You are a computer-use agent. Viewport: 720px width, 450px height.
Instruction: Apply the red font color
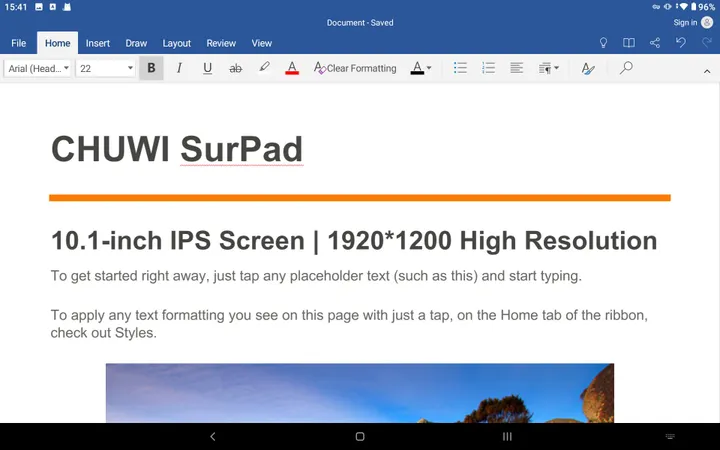[292, 68]
